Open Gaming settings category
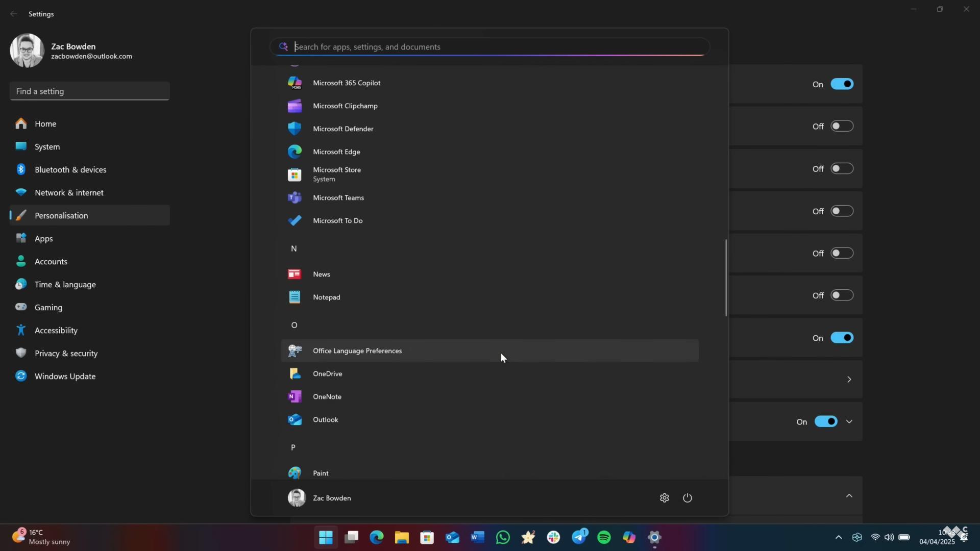 pyautogui.click(x=90, y=307)
